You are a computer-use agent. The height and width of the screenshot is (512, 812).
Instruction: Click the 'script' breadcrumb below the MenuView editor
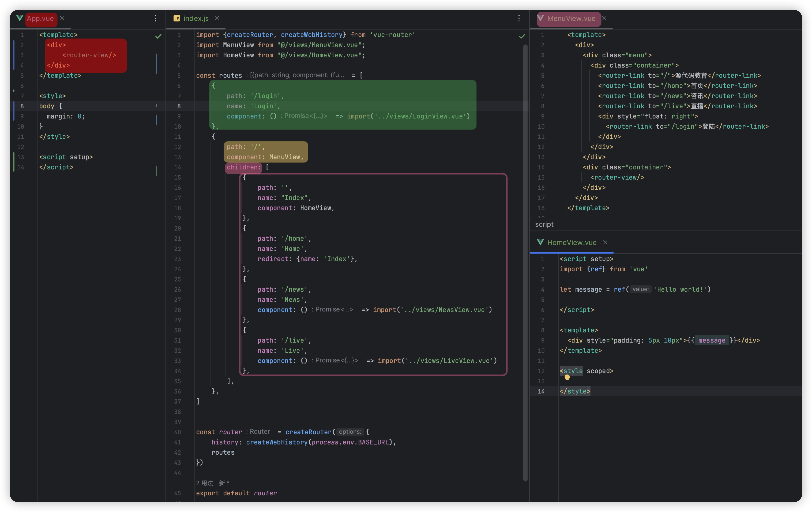pos(544,224)
